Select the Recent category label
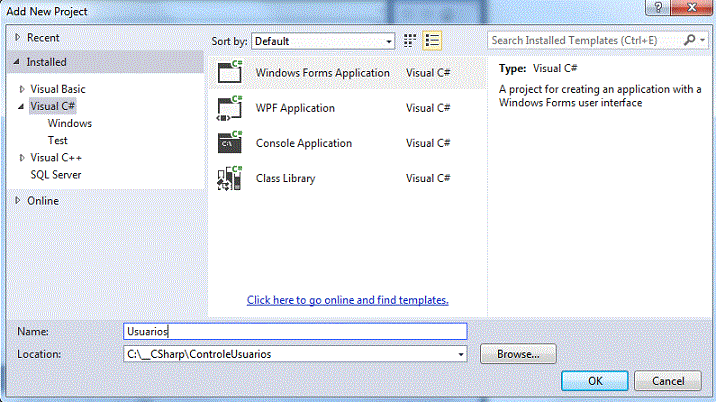 (43, 37)
